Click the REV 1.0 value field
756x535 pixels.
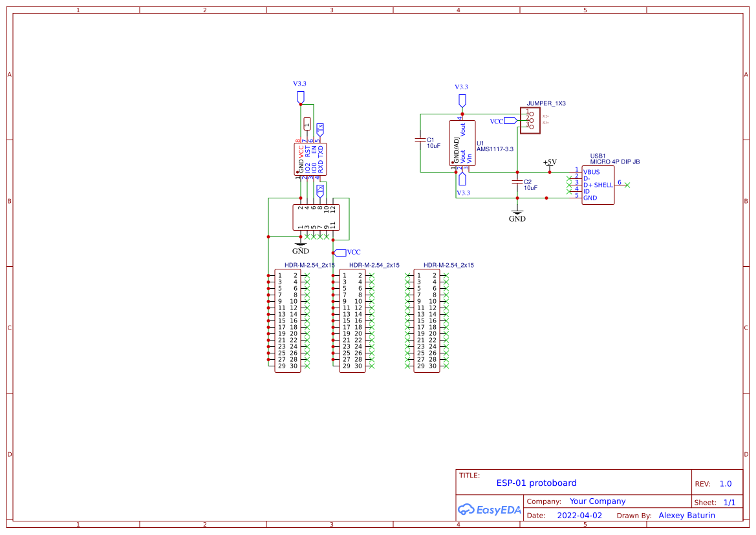click(x=724, y=483)
